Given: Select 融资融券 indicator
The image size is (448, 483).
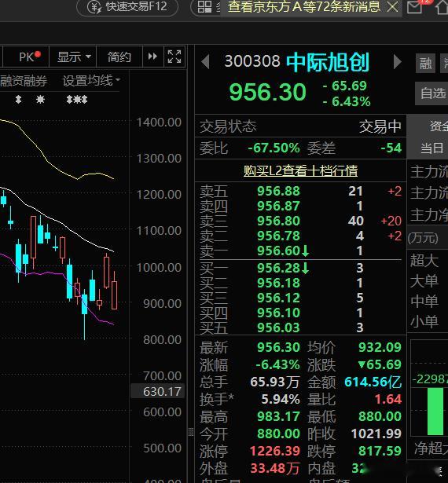Looking at the screenshot, I should pos(24,81).
